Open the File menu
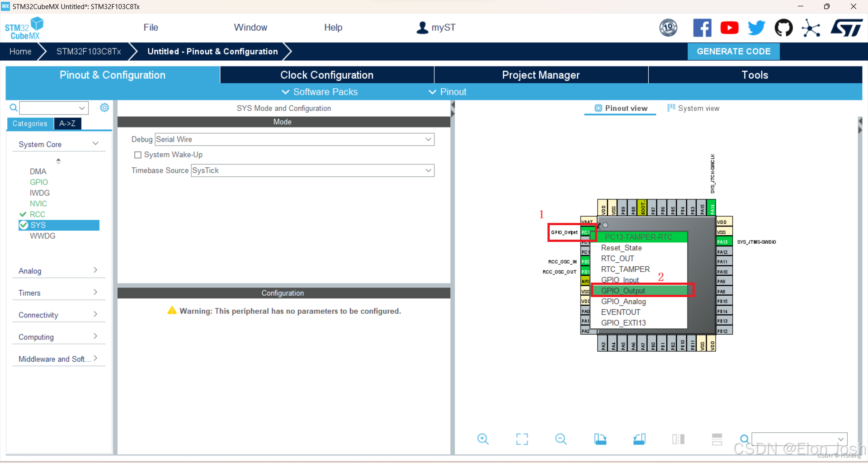The height and width of the screenshot is (463, 868). tap(151, 28)
